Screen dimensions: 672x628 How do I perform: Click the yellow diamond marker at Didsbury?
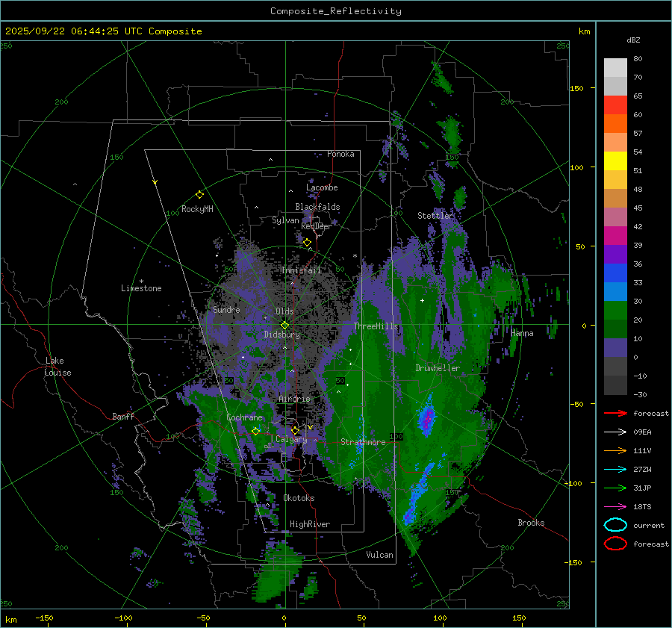point(284,325)
